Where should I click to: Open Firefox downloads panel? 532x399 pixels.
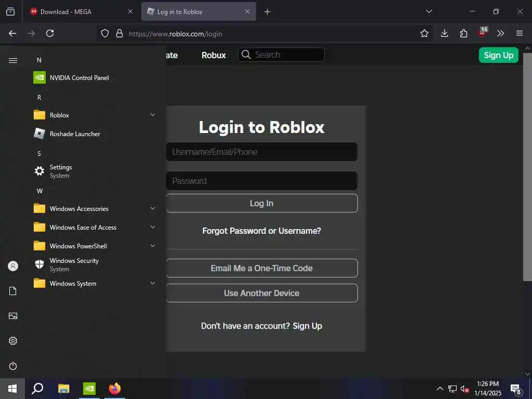[445, 33]
